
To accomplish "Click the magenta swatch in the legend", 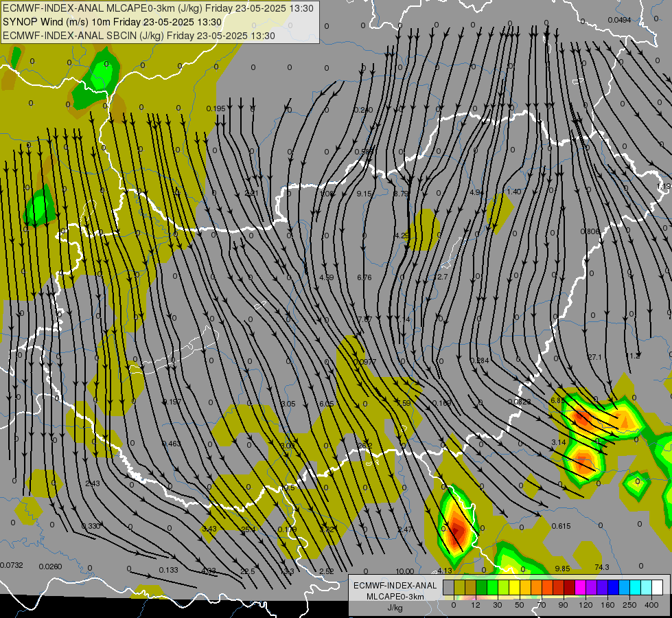I will (x=580, y=588).
